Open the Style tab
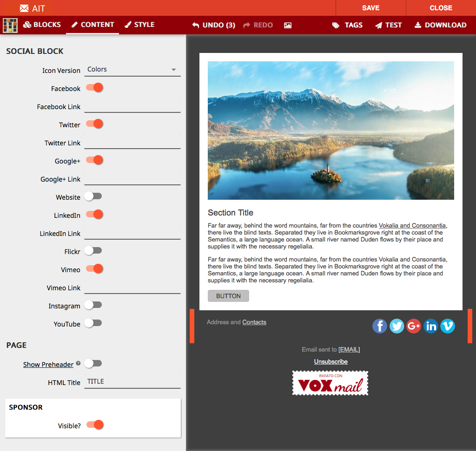Viewport: 476px width, 451px height. pos(139,25)
